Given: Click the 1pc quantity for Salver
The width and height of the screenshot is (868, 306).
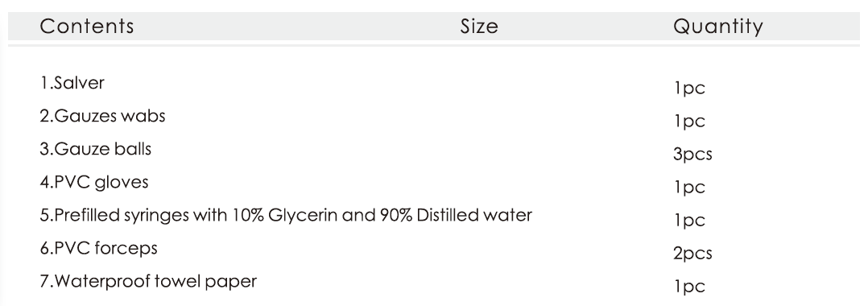Looking at the screenshot, I should point(689,88).
